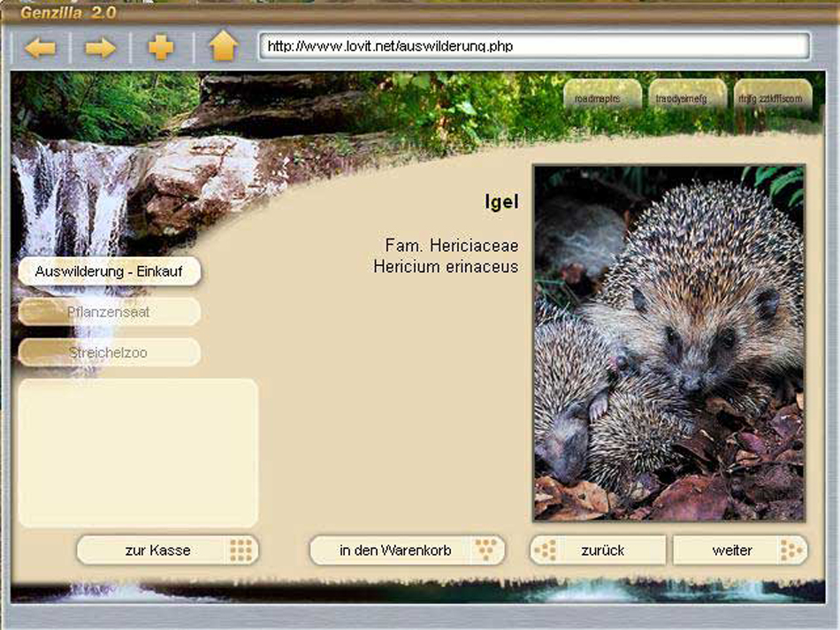The height and width of the screenshot is (630, 840).
Task: Open the middle top-right tab 'traodysimefg'
Action: [687, 98]
